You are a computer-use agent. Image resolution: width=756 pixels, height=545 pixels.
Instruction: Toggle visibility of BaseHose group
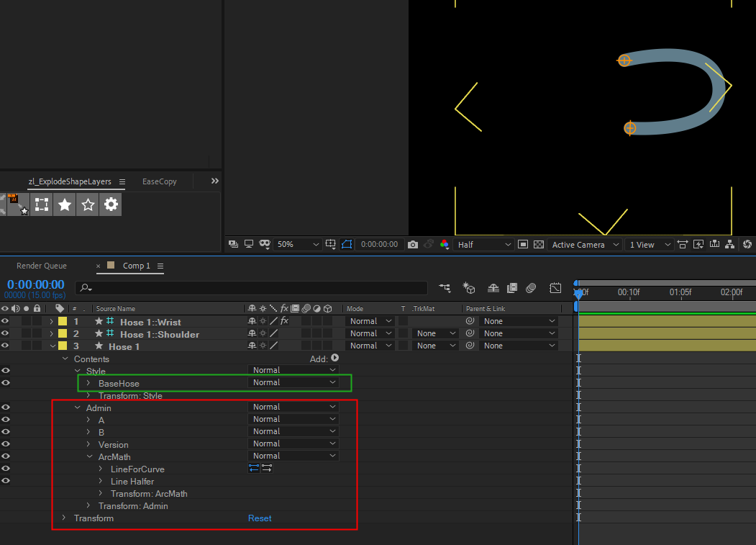pos(6,383)
